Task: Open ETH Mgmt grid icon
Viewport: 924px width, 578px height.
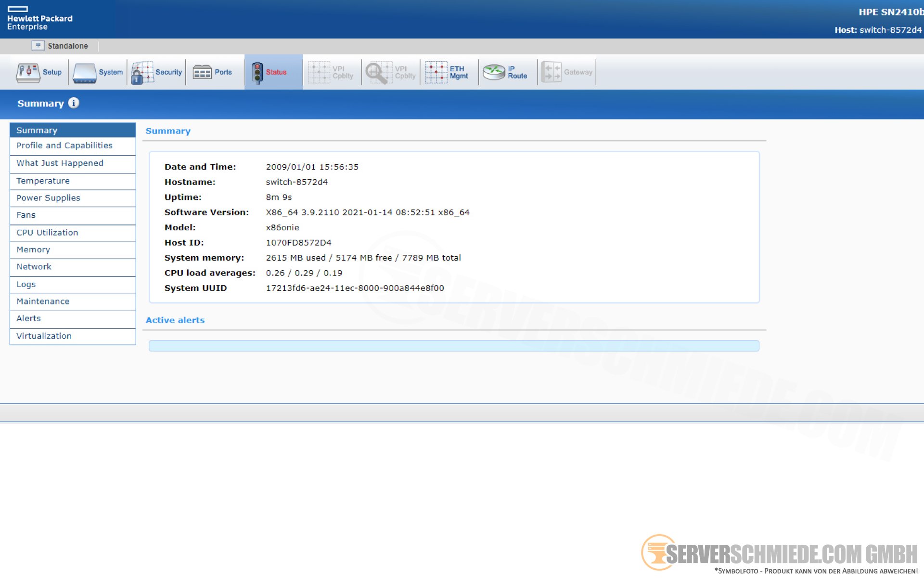Action: click(436, 72)
